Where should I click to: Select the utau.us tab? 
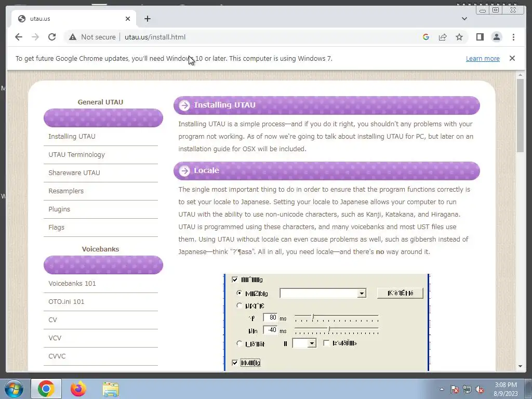coord(74,19)
